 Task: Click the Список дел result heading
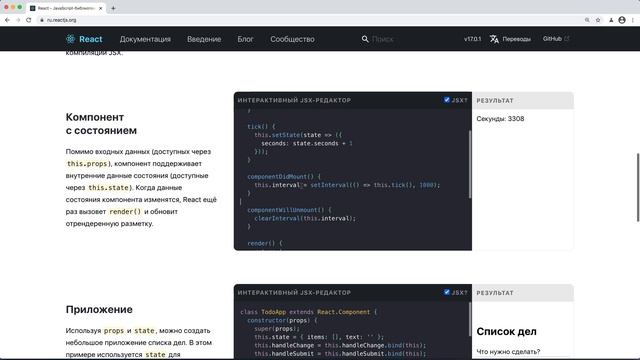(506, 331)
